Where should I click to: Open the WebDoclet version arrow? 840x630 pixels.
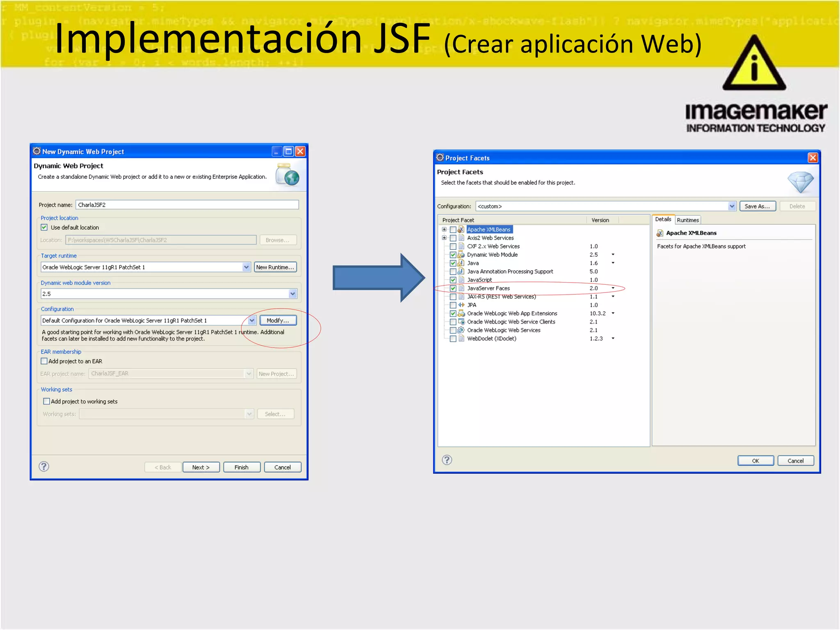coord(613,338)
